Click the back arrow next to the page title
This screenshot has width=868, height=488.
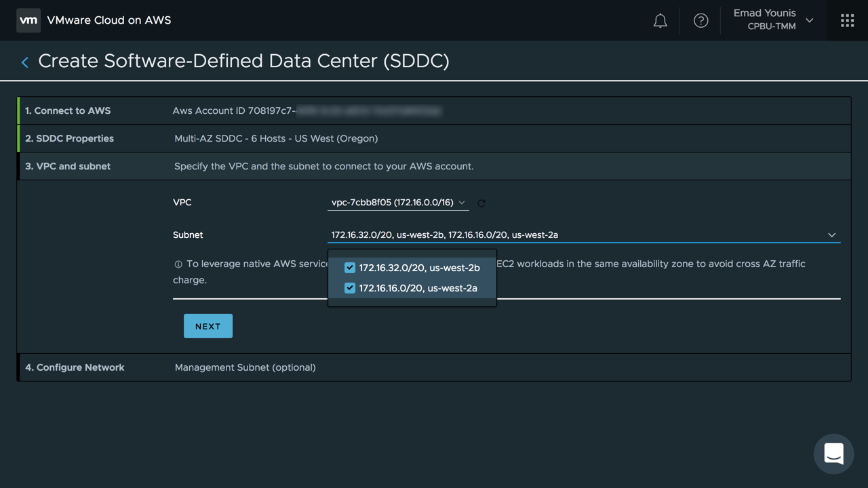pyautogui.click(x=24, y=62)
